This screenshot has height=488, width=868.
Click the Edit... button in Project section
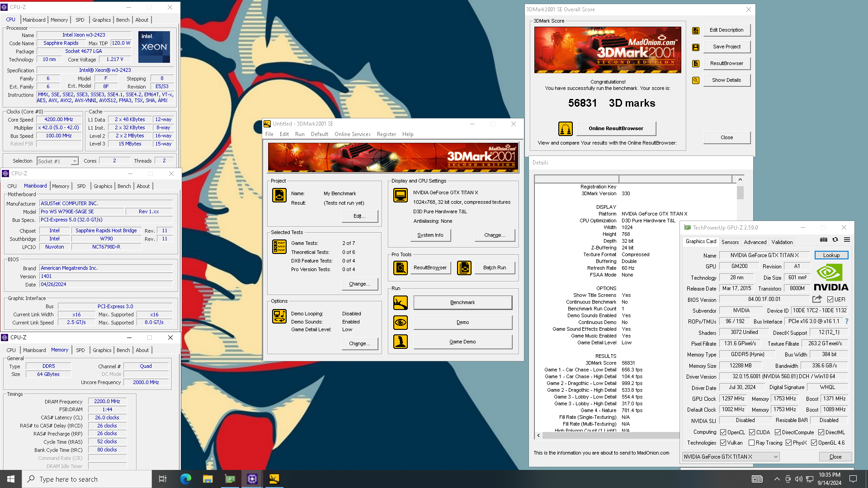point(359,216)
